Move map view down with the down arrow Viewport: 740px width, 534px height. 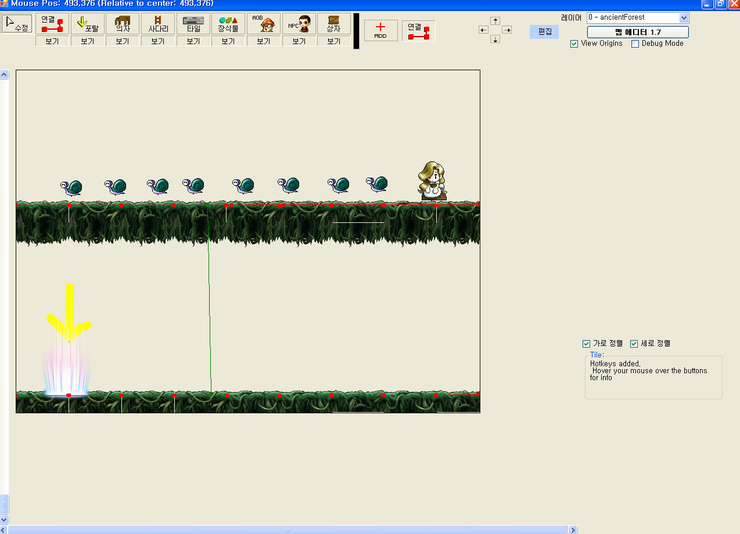point(495,40)
